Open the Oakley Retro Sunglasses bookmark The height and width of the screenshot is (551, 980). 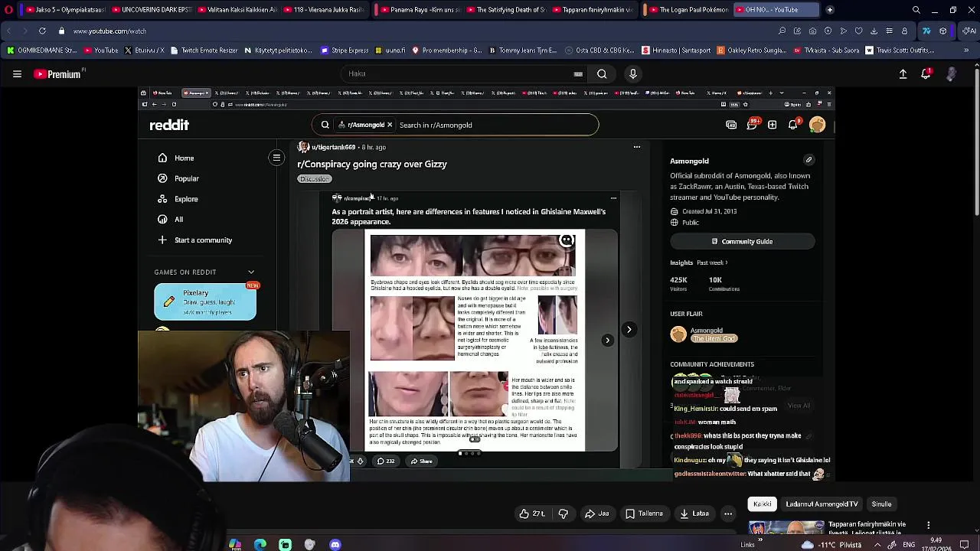752,51
